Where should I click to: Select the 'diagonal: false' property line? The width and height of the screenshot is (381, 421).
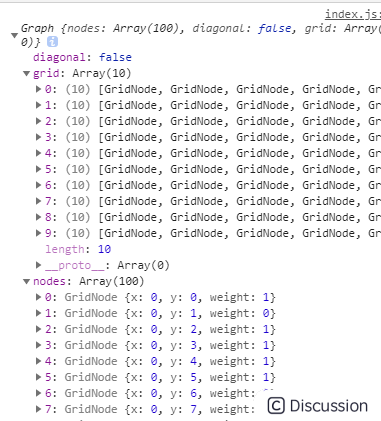pyautogui.click(x=82, y=57)
